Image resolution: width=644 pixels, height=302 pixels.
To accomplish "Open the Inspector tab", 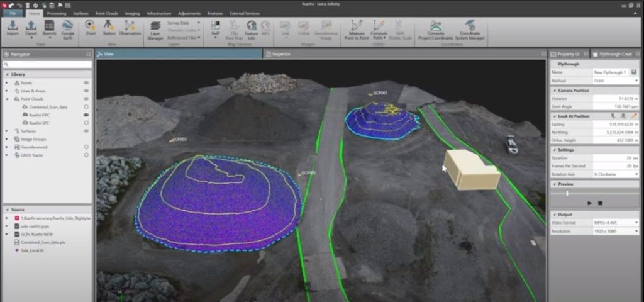I will (x=280, y=54).
